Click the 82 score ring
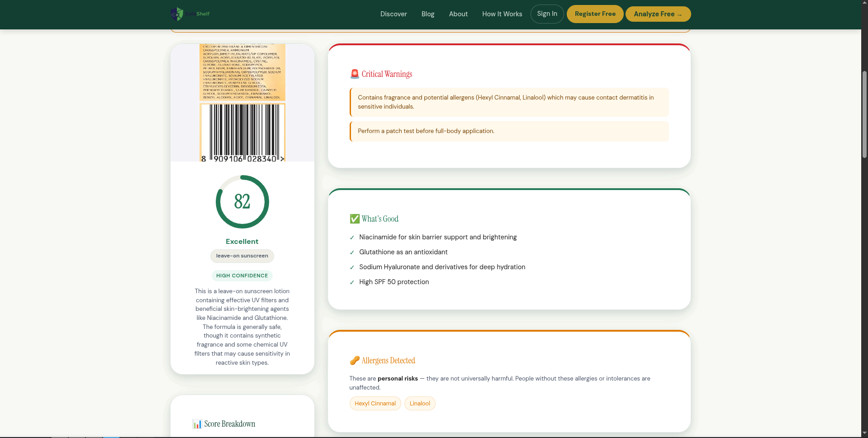The height and width of the screenshot is (438, 868). pyautogui.click(x=242, y=202)
